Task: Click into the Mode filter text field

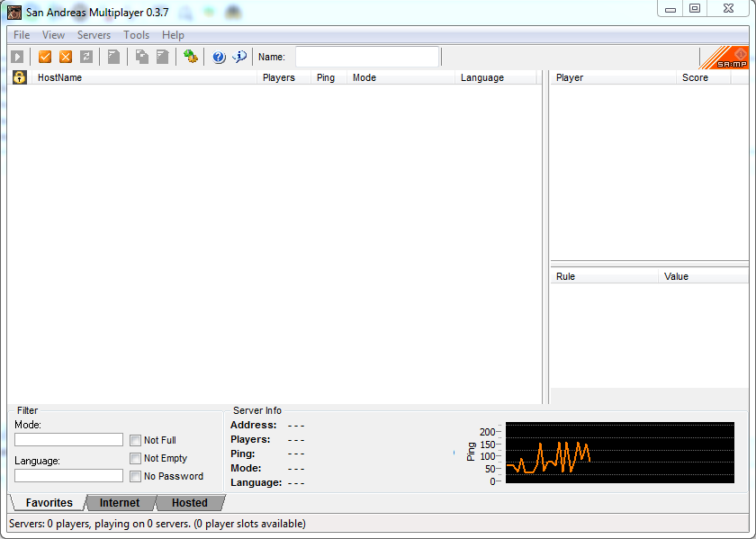Action: click(68, 439)
